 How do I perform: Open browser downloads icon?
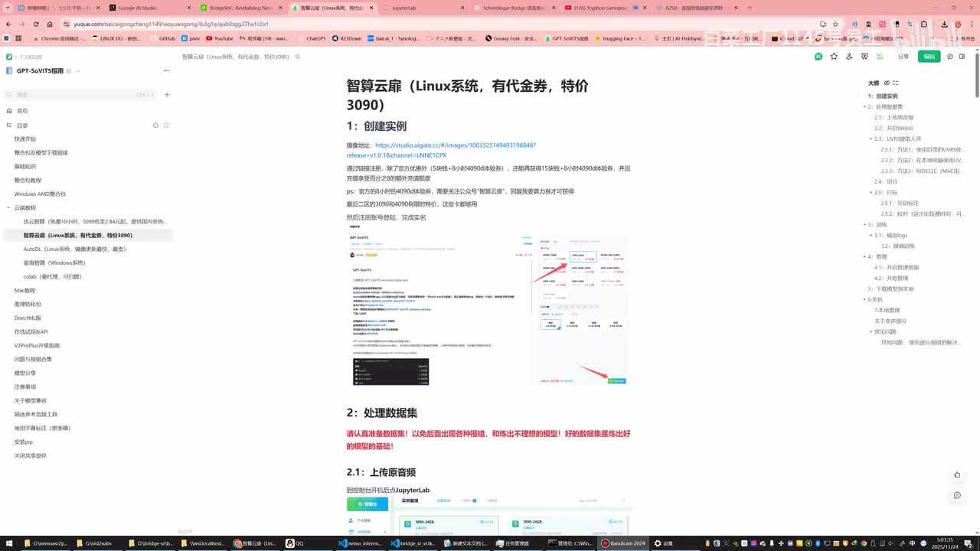(x=945, y=24)
